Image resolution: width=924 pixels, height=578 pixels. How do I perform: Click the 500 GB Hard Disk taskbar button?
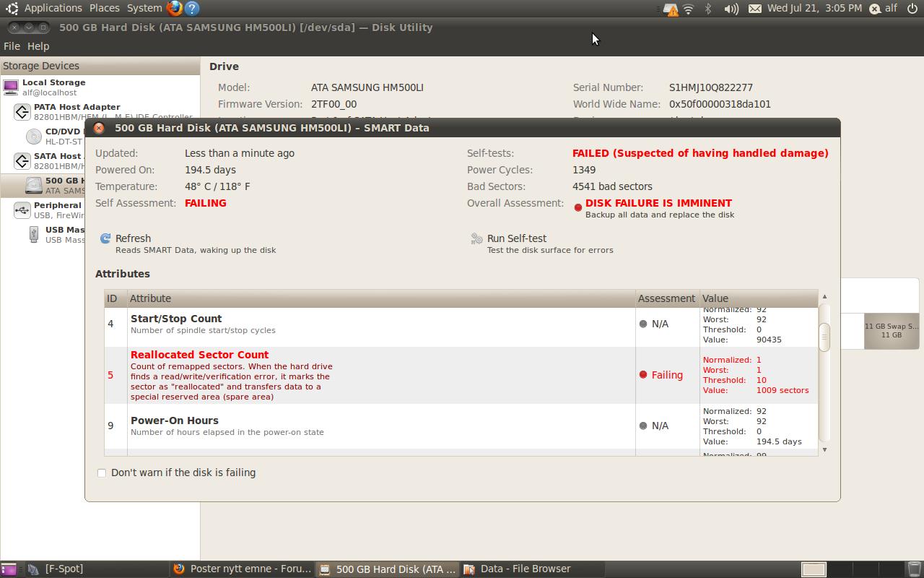point(388,569)
